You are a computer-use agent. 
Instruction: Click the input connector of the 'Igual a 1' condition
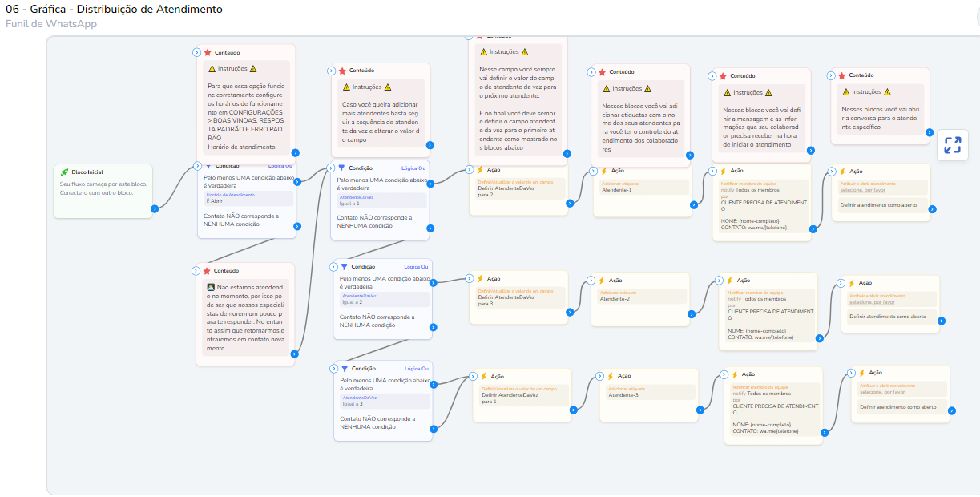pos(330,168)
